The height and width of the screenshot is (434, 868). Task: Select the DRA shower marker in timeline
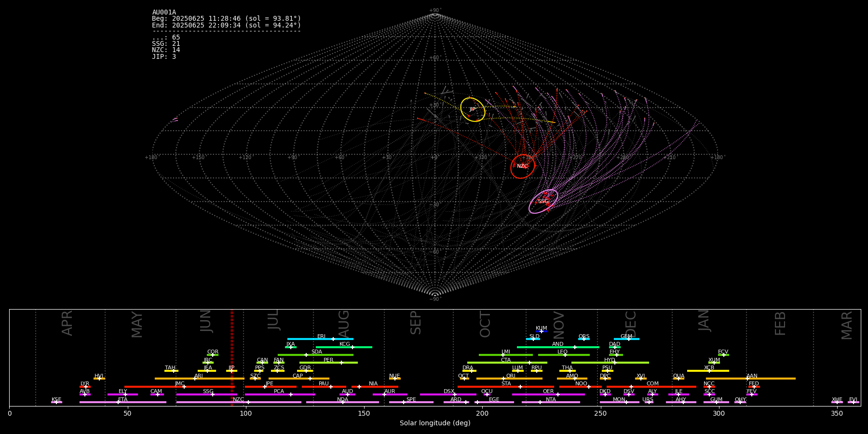coord(469,371)
